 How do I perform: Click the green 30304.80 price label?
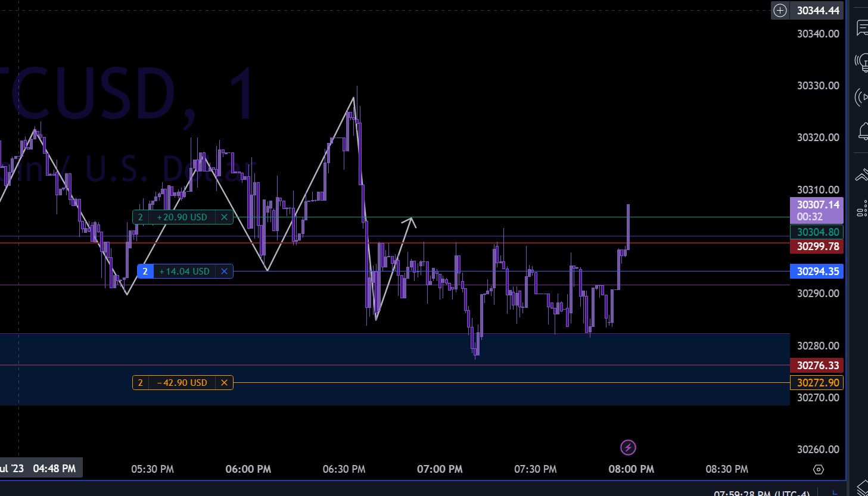pos(816,232)
